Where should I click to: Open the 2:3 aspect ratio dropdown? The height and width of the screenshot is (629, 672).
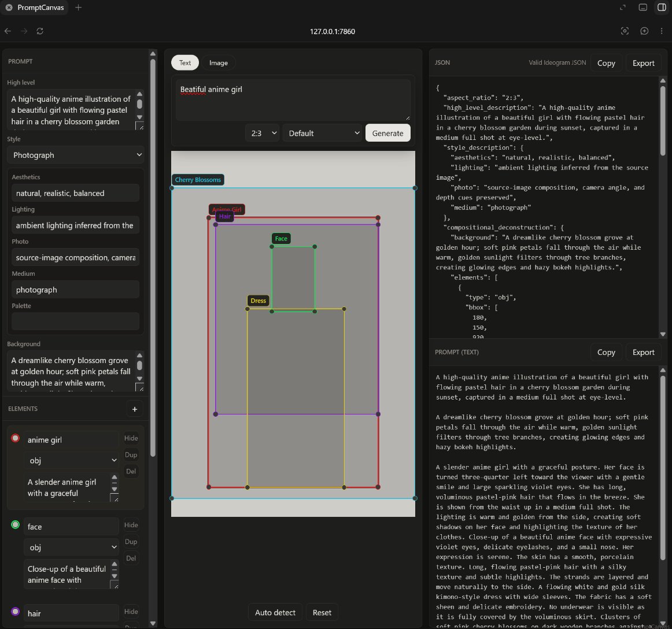coord(263,133)
